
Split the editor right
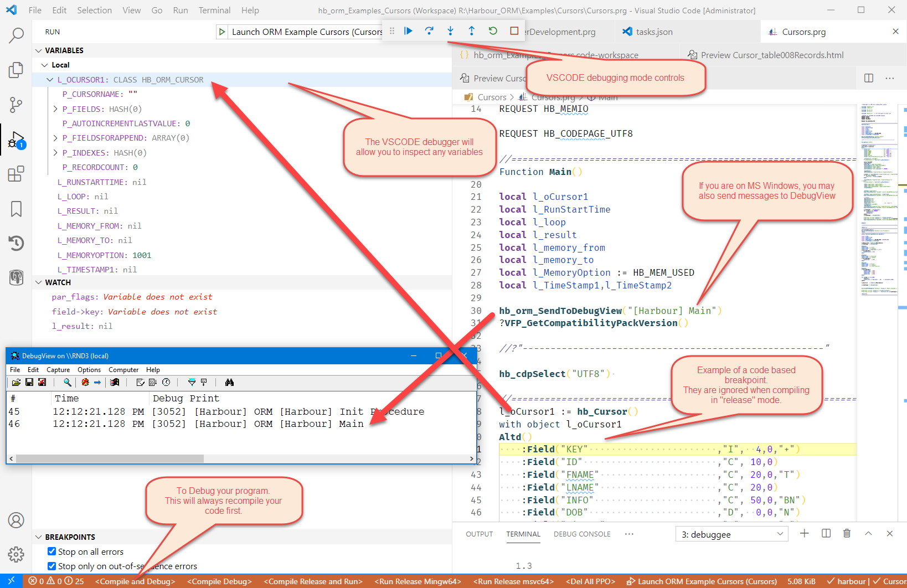tap(868, 78)
